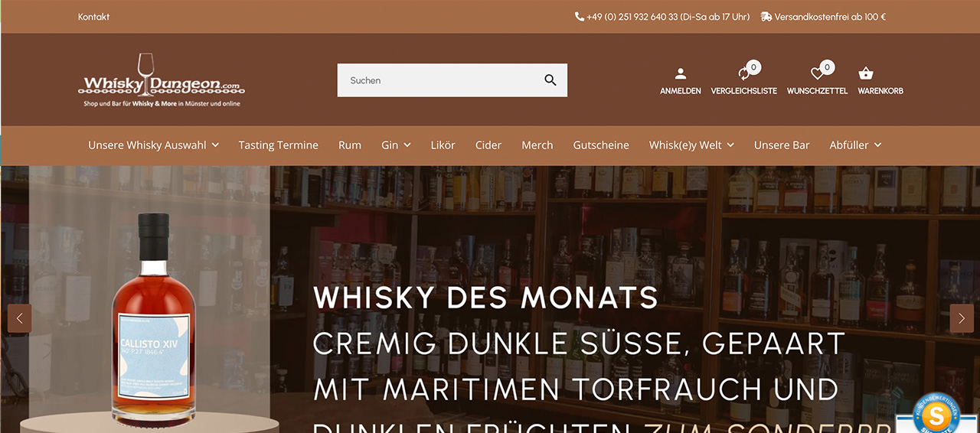The height and width of the screenshot is (433, 980).
Task: Open the Unsere Bar page
Action: pos(782,145)
